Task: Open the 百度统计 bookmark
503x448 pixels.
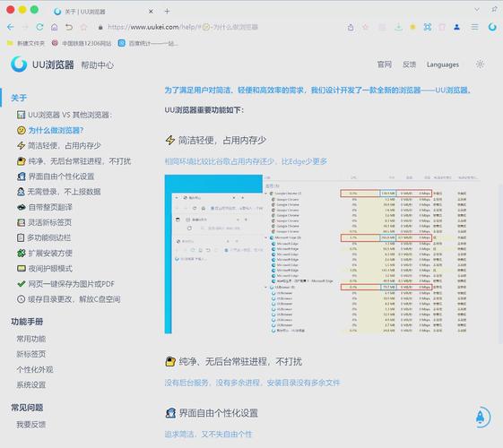Action: pyautogui.click(x=148, y=43)
